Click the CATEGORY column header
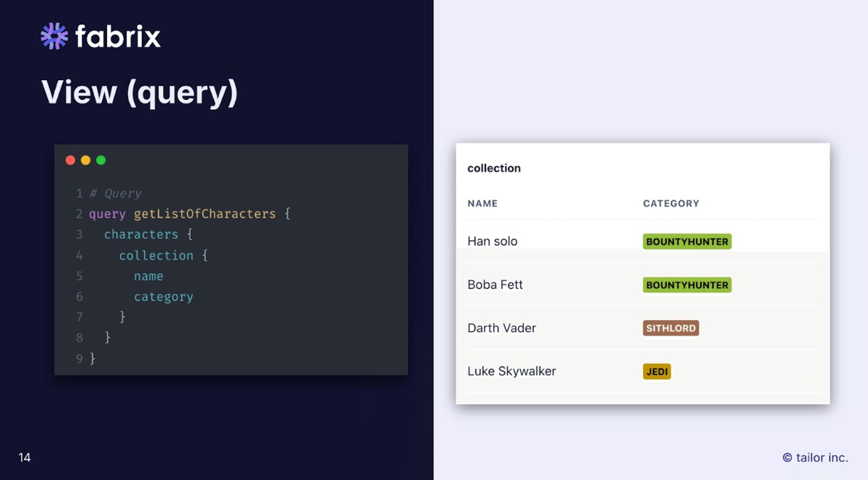Image resolution: width=868 pixels, height=480 pixels. 671,204
